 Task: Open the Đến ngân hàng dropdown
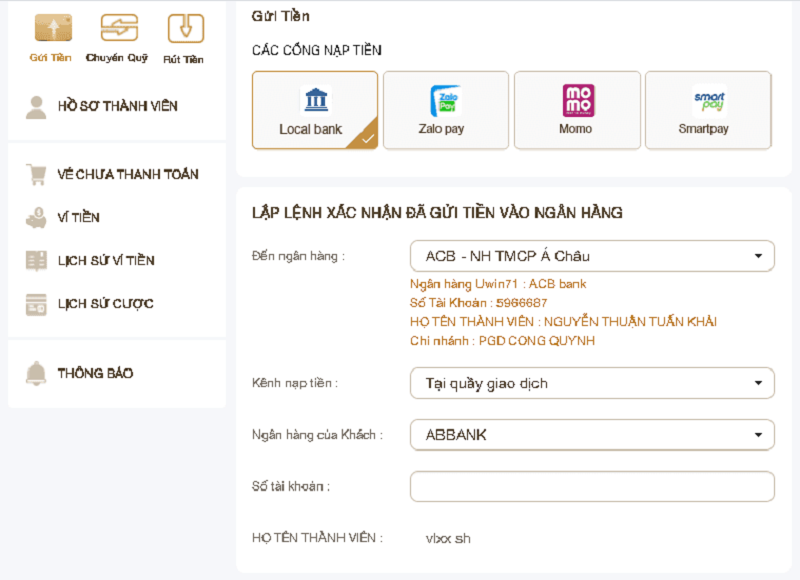(x=592, y=256)
